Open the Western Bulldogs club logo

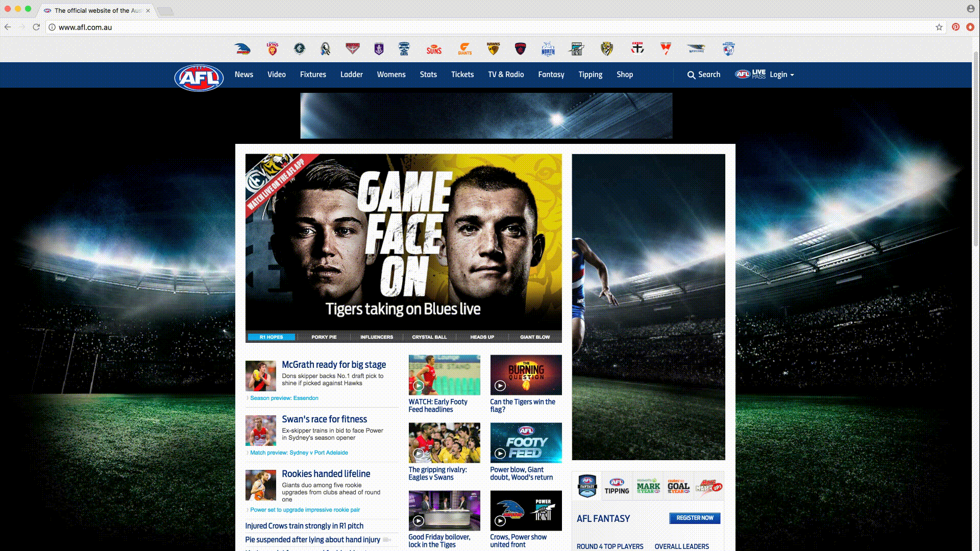coord(728,49)
